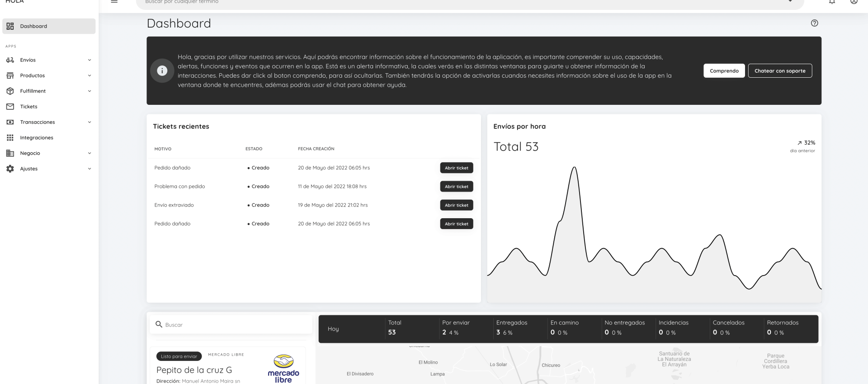Click '19 de Mayo del 2022 21:02 hrs'
The height and width of the screenshot is (384, 868).
(x=333, y=205)
